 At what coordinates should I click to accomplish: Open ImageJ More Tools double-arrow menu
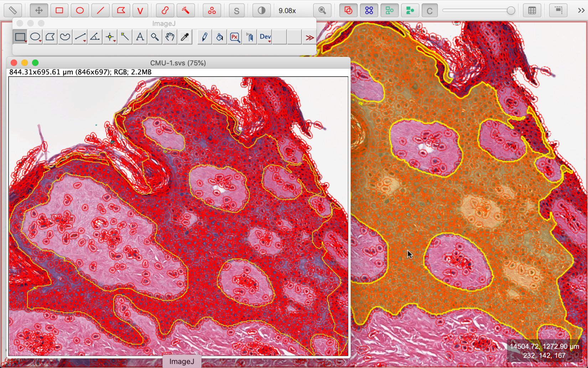coord(310,37)
